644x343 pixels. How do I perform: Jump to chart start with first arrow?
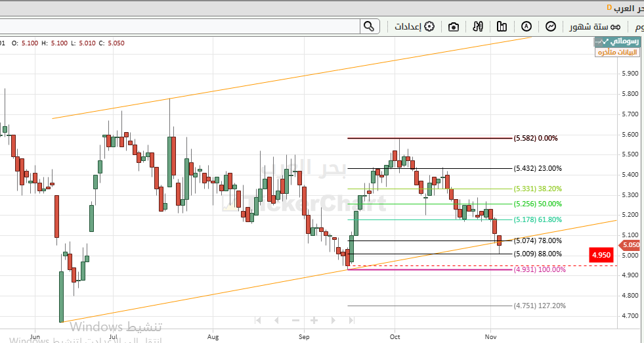(258, 320)
